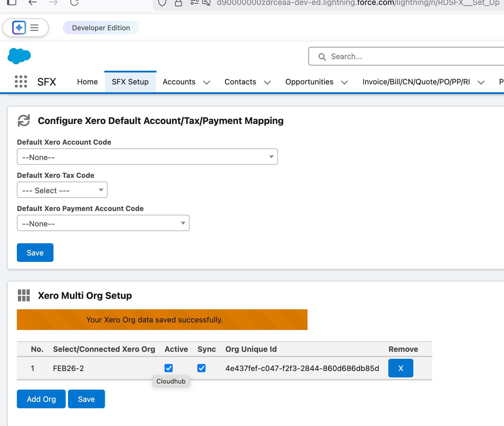Open the App Launcher dots grid
The width and height of the screenshot is (504, 426).
(21, 82)
